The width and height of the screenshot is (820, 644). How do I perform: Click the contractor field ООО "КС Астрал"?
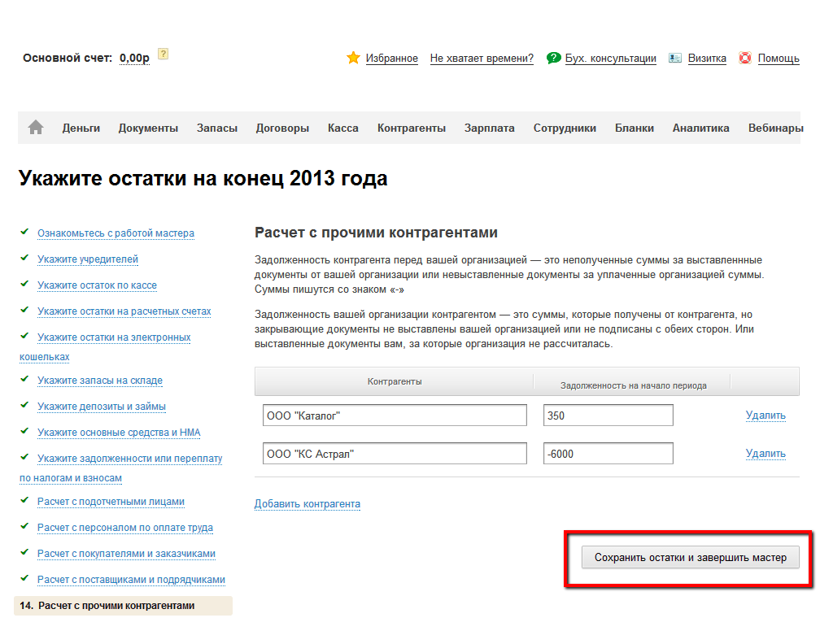pos(395,454)
